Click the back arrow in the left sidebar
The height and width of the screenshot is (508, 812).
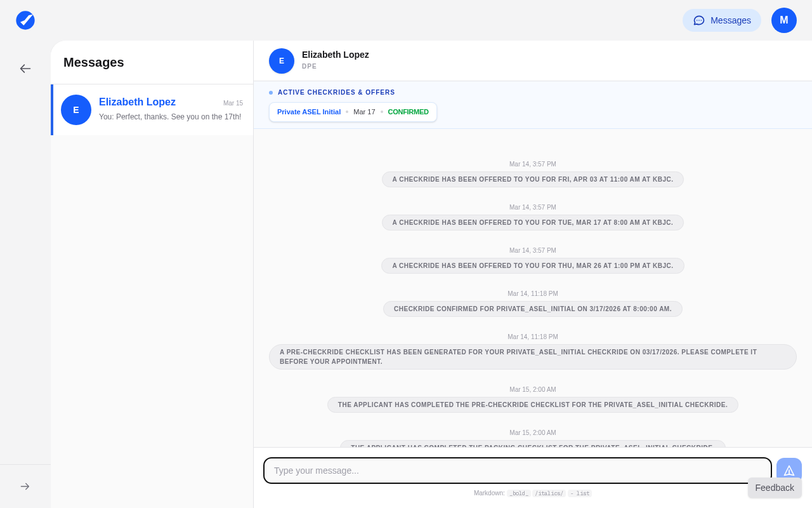pyautogui.click(x=25, y=69)
